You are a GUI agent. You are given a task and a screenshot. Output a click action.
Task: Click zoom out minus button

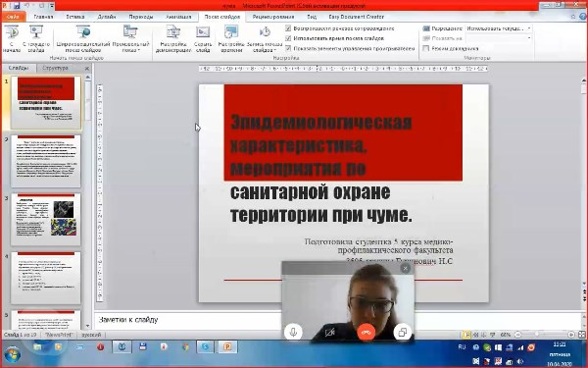coord(517,335)
